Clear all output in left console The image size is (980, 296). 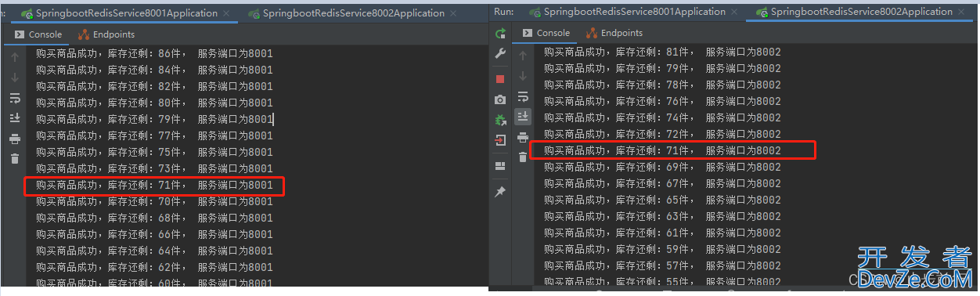pyautogui.click(x=15, y=159)
